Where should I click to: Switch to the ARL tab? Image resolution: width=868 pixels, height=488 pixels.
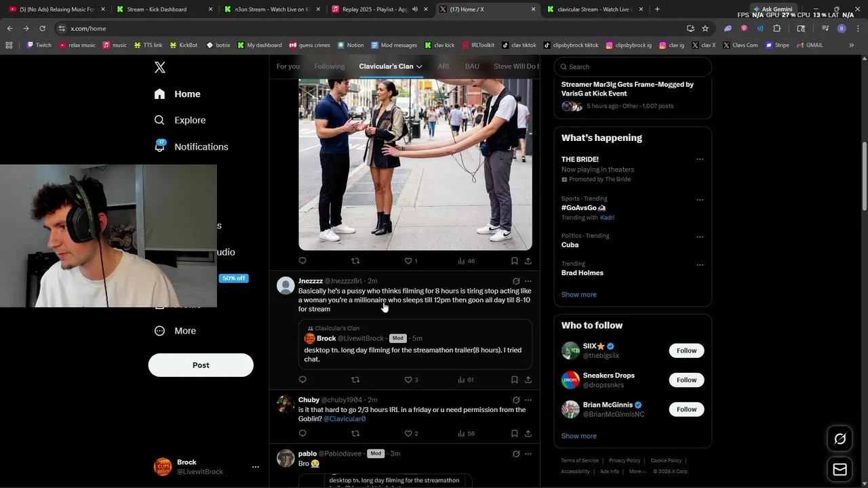point(444,66)
